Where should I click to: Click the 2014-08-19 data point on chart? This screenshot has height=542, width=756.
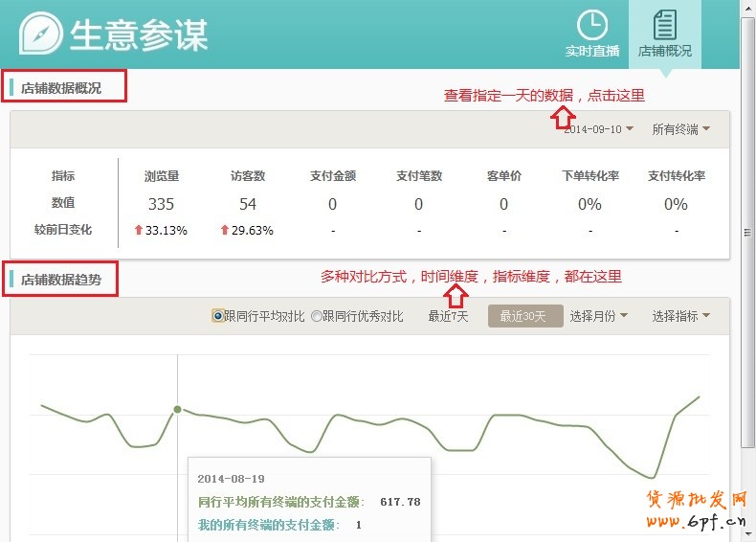pyautogui.click(x=177, y=409)
